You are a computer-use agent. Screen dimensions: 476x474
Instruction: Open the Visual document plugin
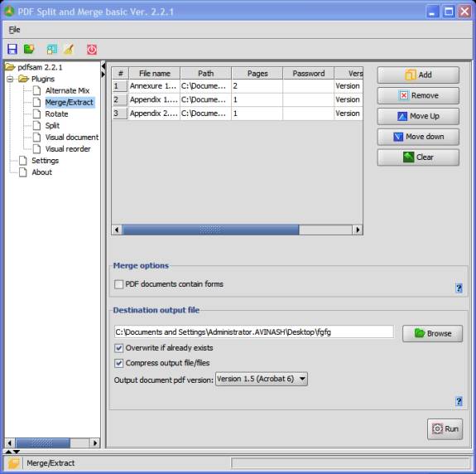(x=72, y=137)
